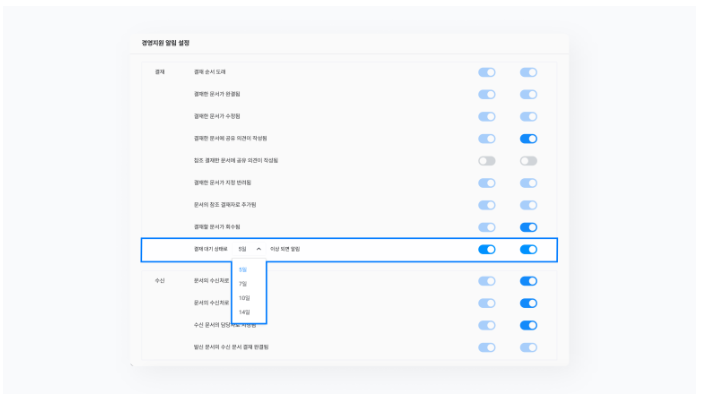The image size is (701, 396).
Task: Toggle second switch for 결재한 문서가 지정 반려됨
Action: [x=528, y=183]
